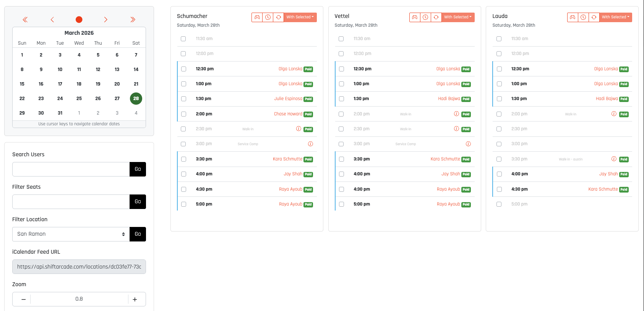The image size is (644, 311).
Task: Select March 27 in the calendar
Action: [x=117, y=99]
